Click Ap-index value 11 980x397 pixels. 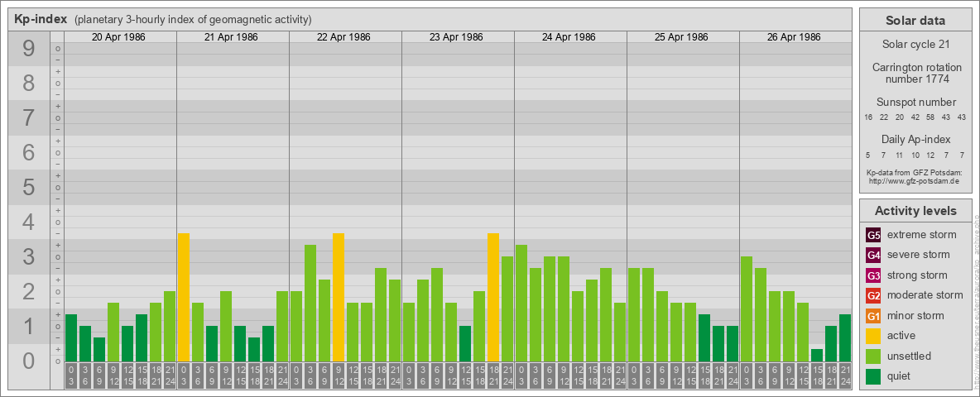(x=900, y=155)
